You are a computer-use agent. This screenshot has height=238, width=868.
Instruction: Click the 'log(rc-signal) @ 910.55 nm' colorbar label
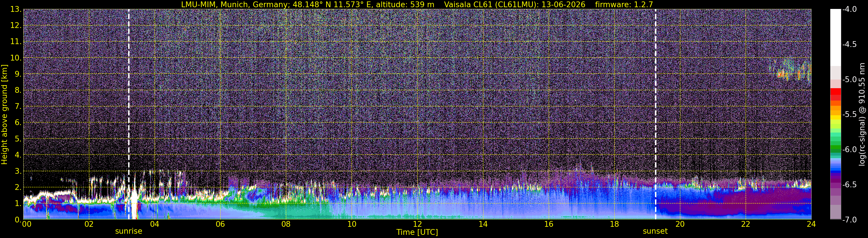tap(862, 114)
